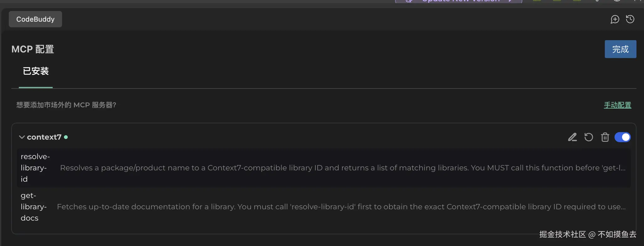Delete the context7 server with the trash icon
This screenshot has height=246, width=644.
pos(605,137)
